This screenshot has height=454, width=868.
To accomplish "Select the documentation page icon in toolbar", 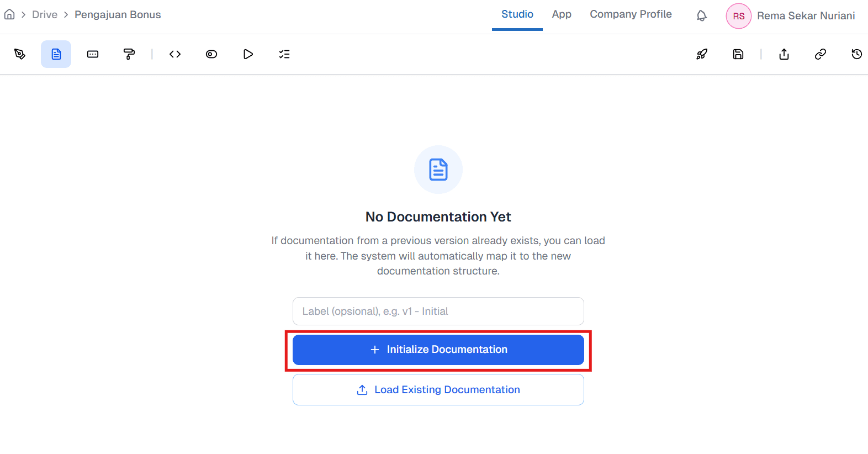I will click(56, 54).
